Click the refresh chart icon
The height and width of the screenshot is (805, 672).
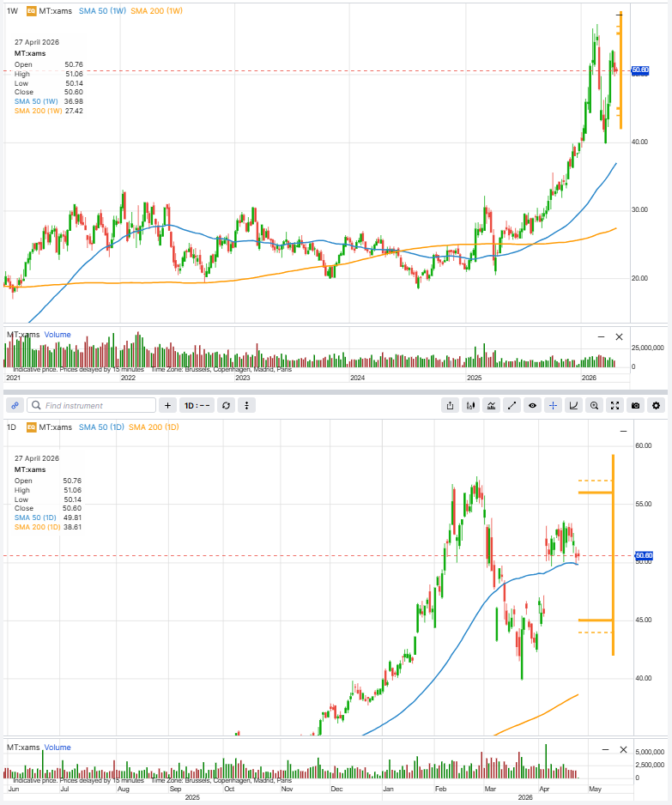[226, 405]
